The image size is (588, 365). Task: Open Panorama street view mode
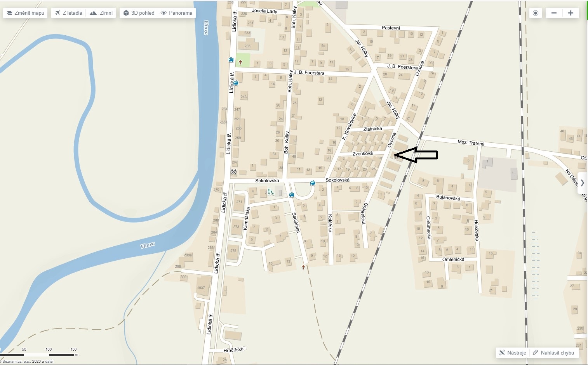pyautogui.click(x=177, y=13)
